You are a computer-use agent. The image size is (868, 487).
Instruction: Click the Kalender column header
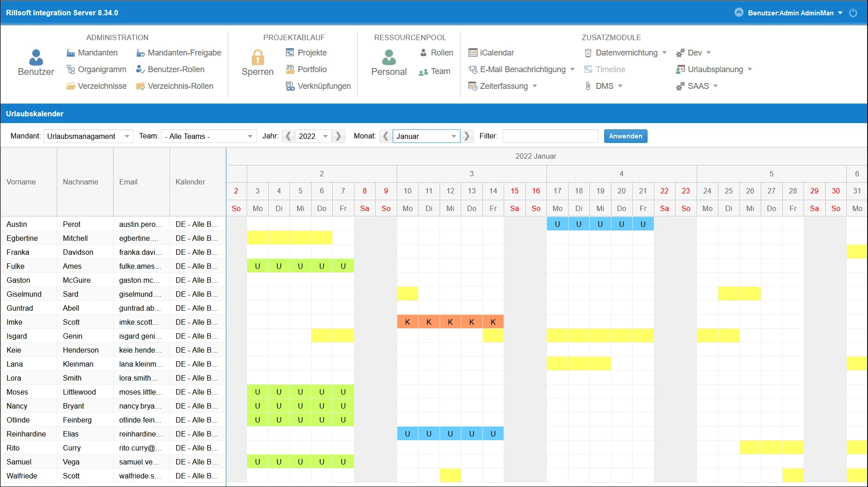(x=197, y=182)
